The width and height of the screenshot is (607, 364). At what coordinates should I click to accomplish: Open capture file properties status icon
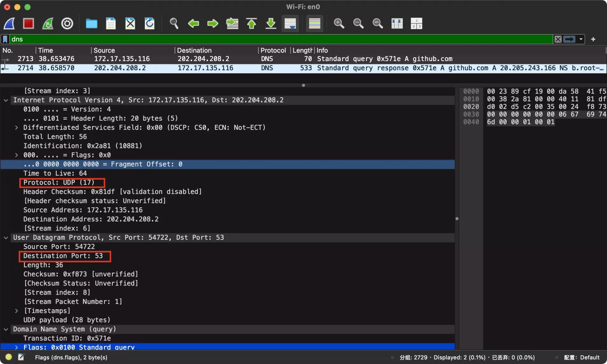point(21,357)
